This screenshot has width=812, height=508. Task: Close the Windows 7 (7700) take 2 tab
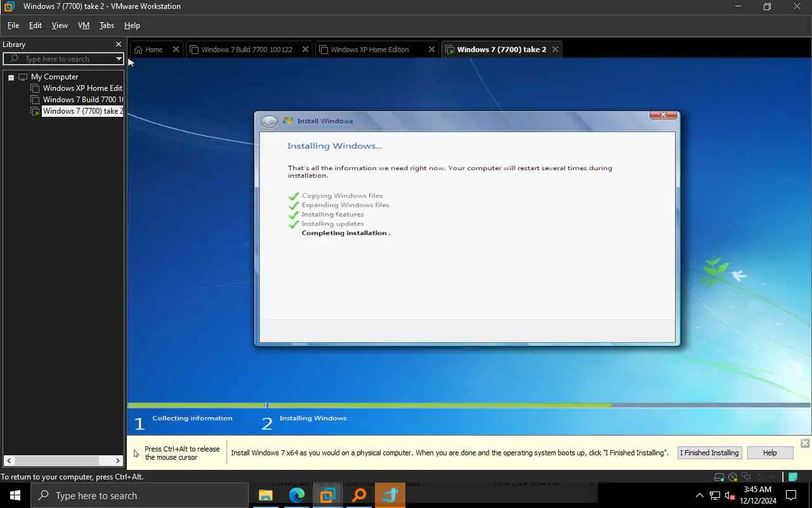point(556,49)
